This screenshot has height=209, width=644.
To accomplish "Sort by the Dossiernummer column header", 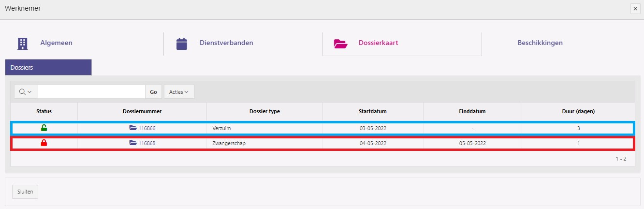I will click(x=142, y=111).
